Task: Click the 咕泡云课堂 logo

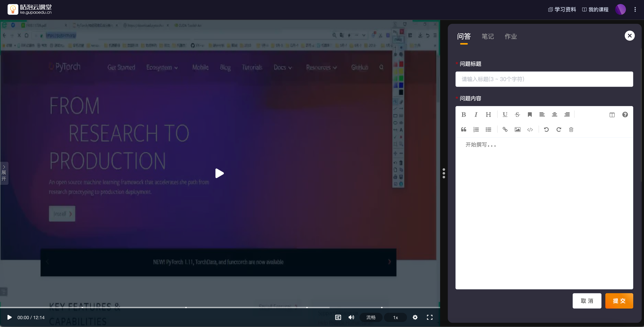Action: click(x=29, y=9)
